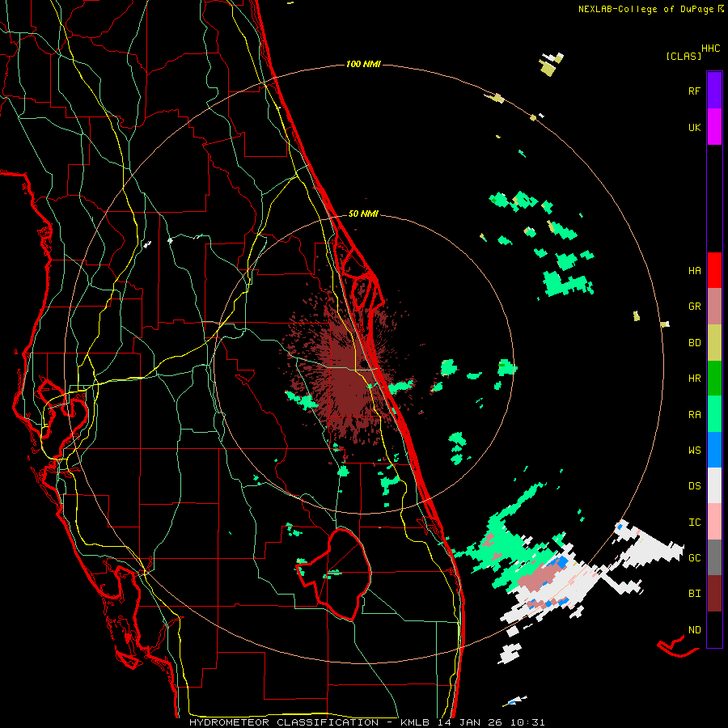Click the HA legend label
The width and height of the screenshot is (728, 728).
tap(694, 270)
